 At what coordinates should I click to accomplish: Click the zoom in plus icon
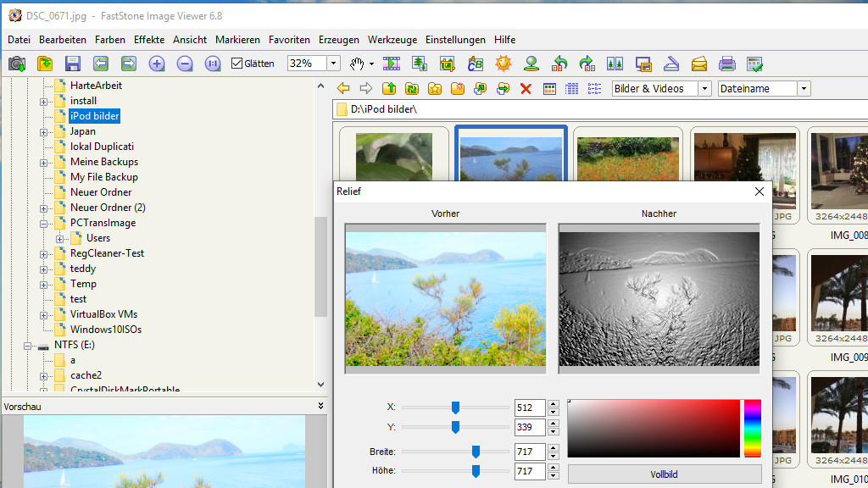[157, 64]
